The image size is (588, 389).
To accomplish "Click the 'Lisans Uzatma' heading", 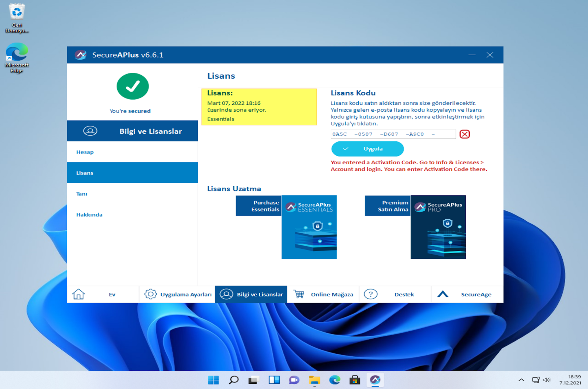I will click(234, 189).
